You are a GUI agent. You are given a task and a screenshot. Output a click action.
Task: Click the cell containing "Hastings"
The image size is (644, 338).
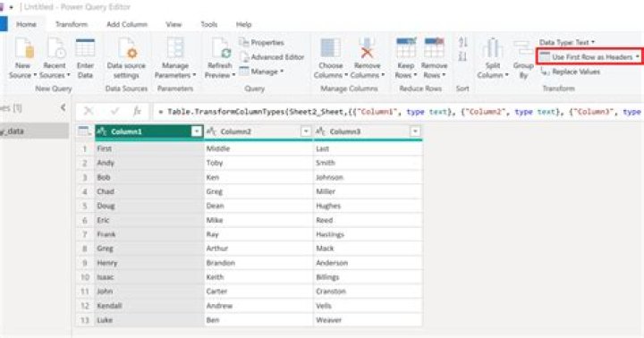tap(368, 234)
